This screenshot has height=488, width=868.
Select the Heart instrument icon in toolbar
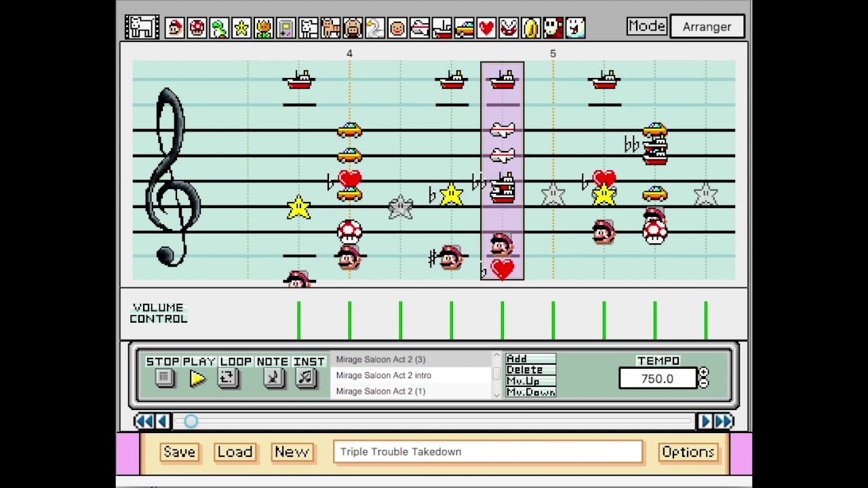tap(486, 28)
